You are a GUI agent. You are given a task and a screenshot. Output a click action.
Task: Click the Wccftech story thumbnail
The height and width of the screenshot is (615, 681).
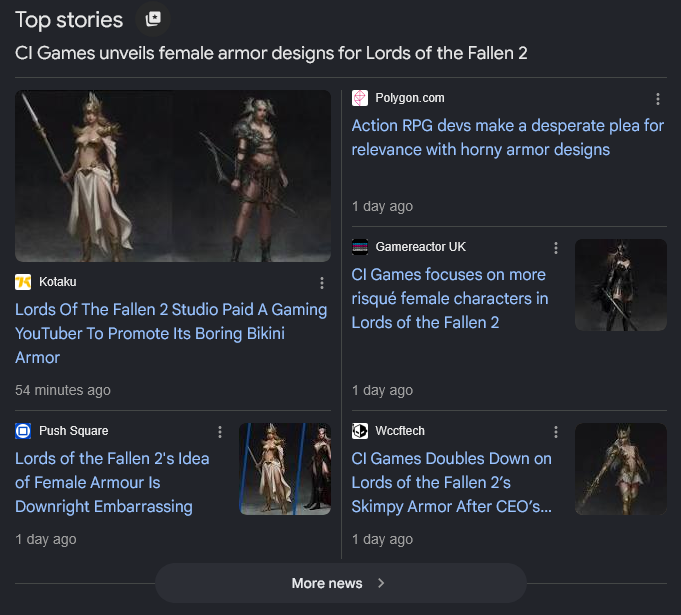621,469
